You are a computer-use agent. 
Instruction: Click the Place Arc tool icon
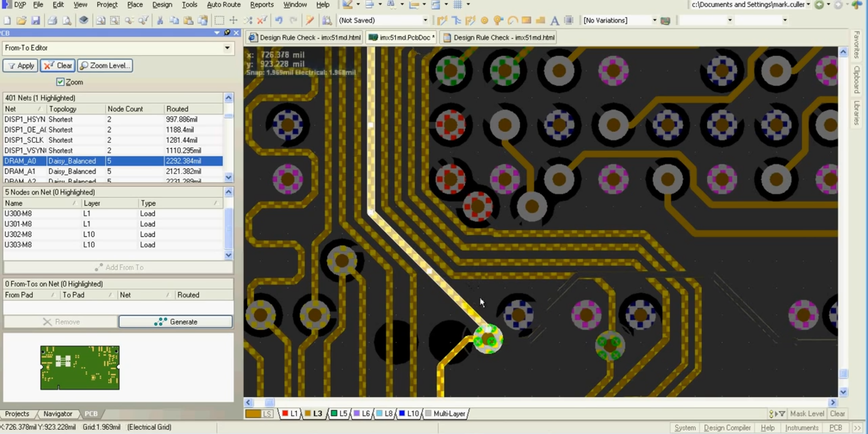tap(512, 20)
